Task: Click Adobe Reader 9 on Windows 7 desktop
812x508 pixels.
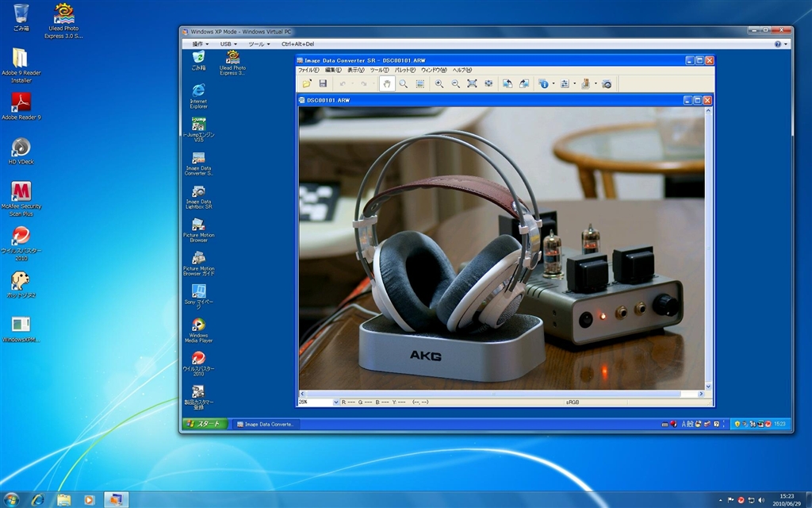Action: (21, 106)
